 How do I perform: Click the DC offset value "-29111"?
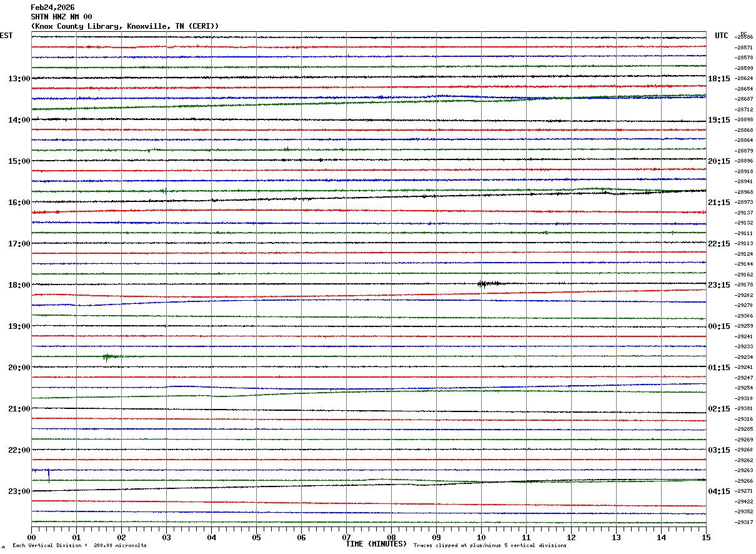[744, 233]
